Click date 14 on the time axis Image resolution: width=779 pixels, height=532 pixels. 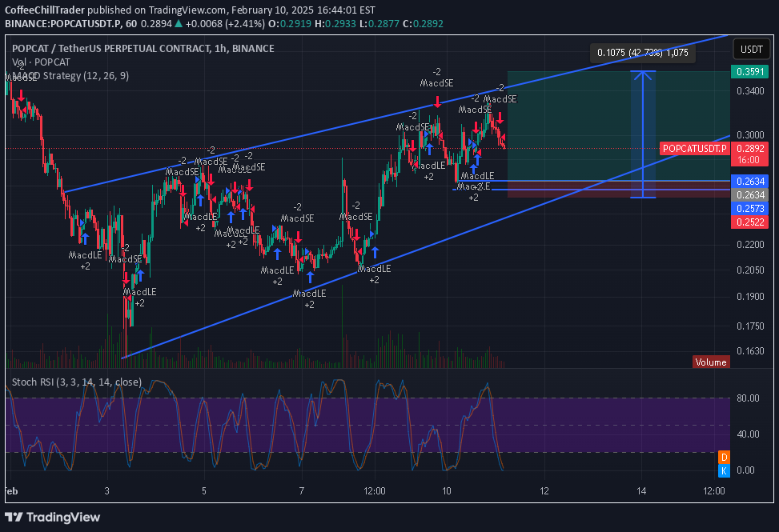click(641, 491)
